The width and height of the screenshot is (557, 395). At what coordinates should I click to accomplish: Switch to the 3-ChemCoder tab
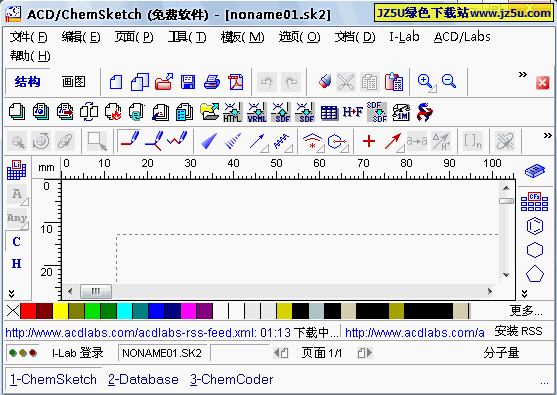232,379
